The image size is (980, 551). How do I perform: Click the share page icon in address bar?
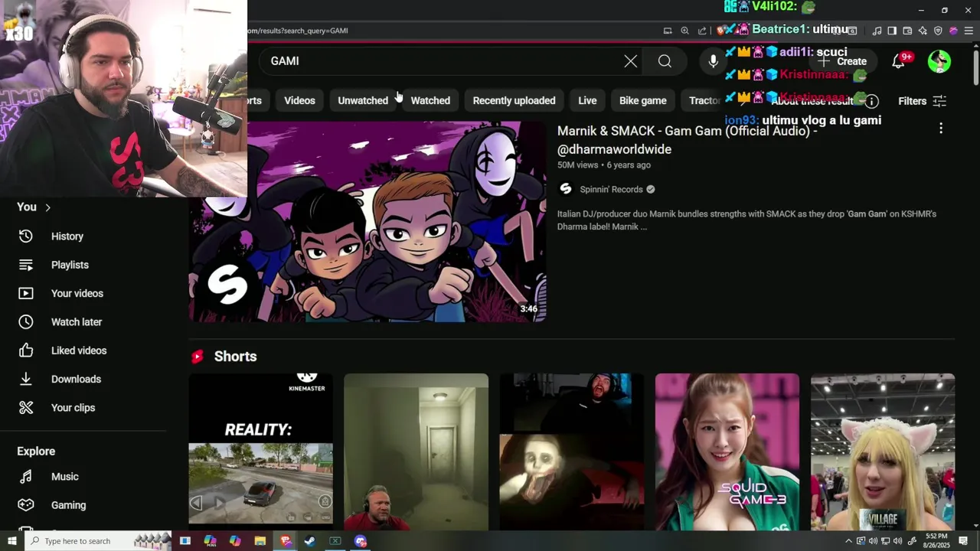702,31
